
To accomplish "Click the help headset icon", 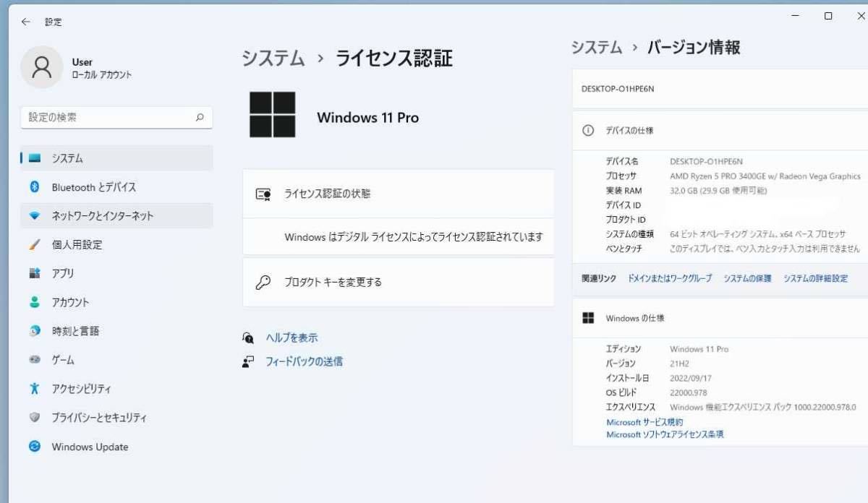I will (248, 338).
